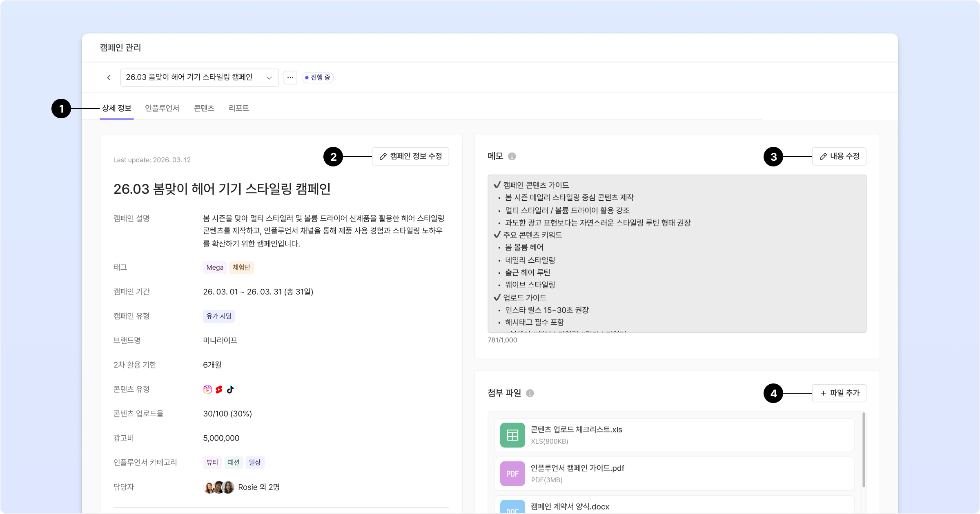Click the info icon next to 메모
The height and width of the screenshot is (514, 980).
tap(512, 157)
